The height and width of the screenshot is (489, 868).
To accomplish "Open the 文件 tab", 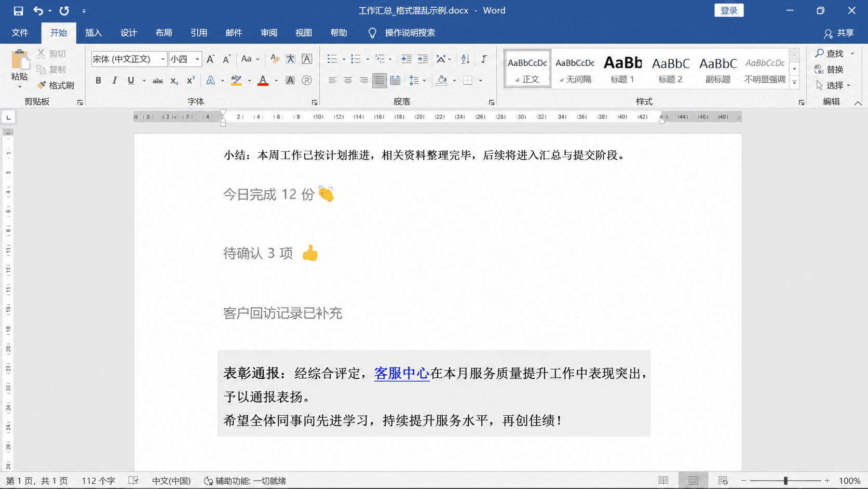I will 20,33.
